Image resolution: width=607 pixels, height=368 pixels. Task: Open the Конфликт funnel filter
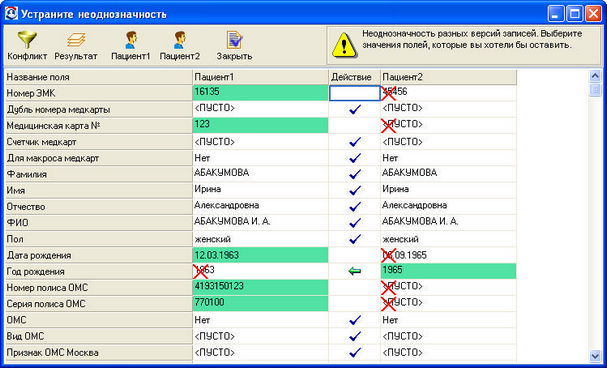point(27,45)
